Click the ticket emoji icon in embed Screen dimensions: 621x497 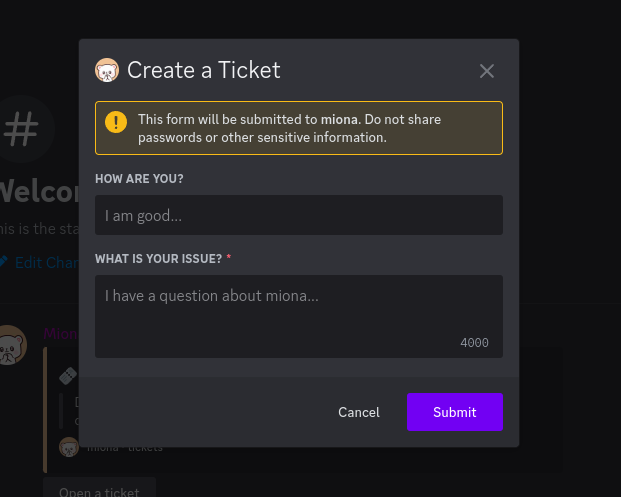(x=68, y=375)
